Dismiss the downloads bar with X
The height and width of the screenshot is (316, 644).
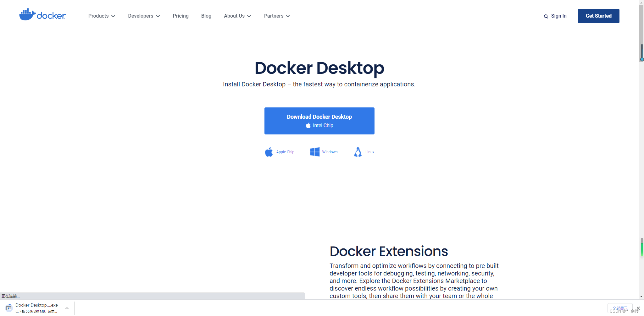point(638,308)
